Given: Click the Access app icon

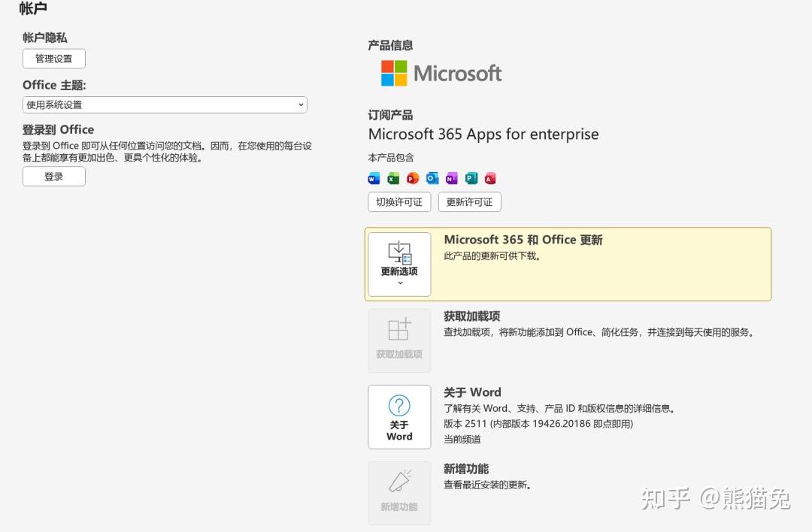Looking at the screenshot, I should [490, 179].
